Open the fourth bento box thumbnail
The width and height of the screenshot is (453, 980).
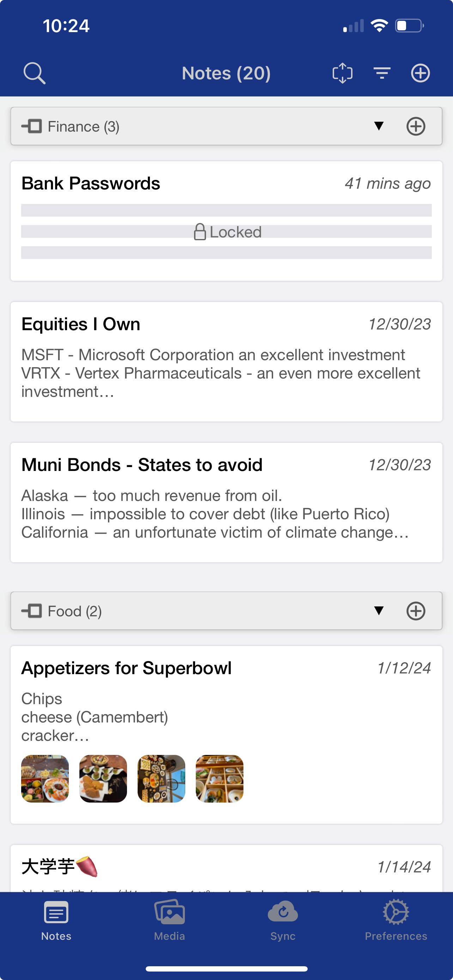pos(219,779)
